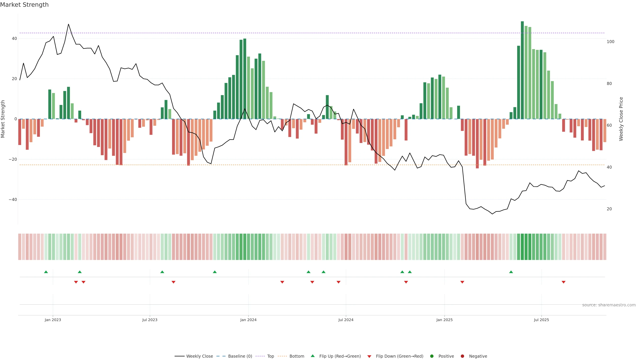
Task: Click the Bottom legend entry
Action: 297,356
